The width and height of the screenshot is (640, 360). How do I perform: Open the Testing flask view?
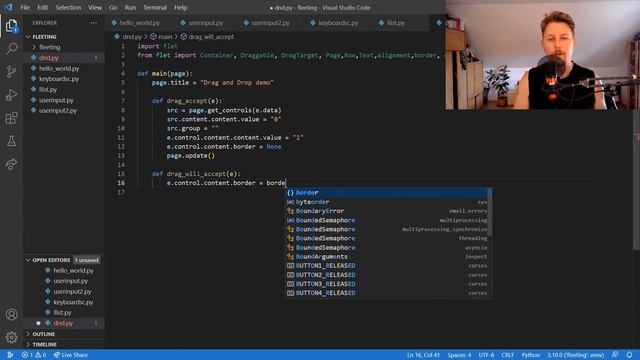pos(11,141)
